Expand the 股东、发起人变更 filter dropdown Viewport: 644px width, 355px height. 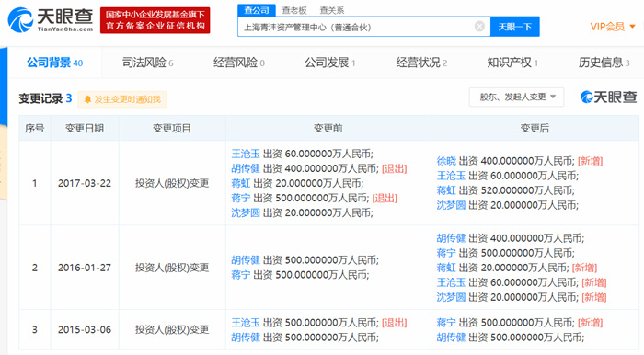click(x=516, y=97)
